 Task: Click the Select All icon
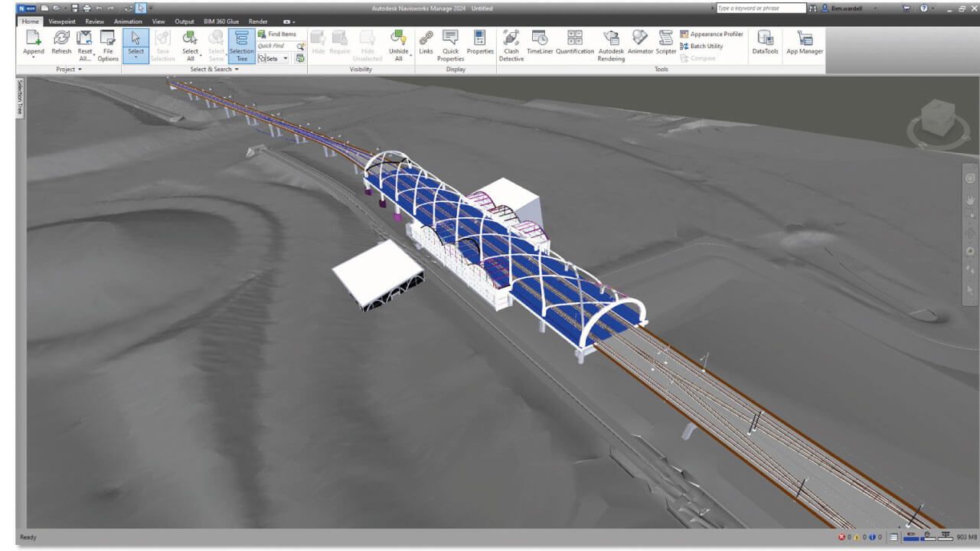tap(190, 38)
